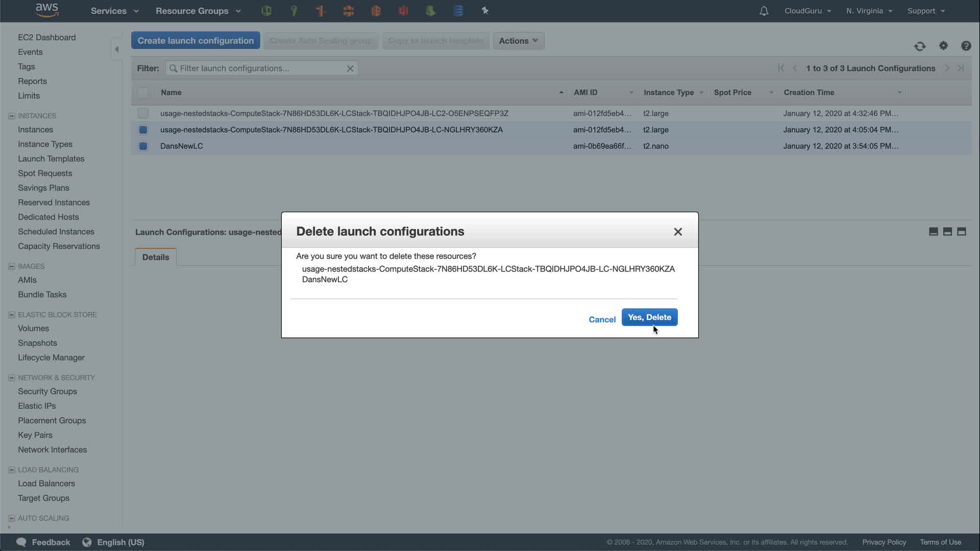Click the refresh icon above the table
This screenshot has width=980, height=551.
point(920,46)
